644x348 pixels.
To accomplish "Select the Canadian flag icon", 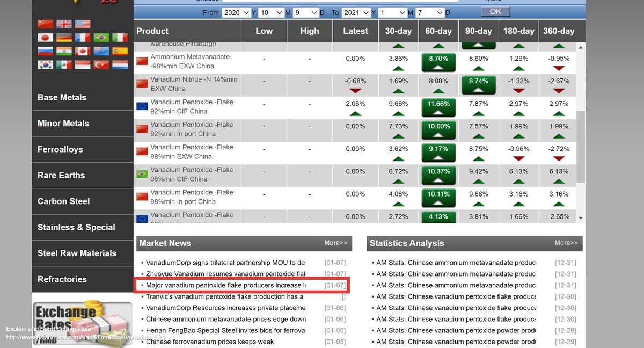I will click(83, 51).
